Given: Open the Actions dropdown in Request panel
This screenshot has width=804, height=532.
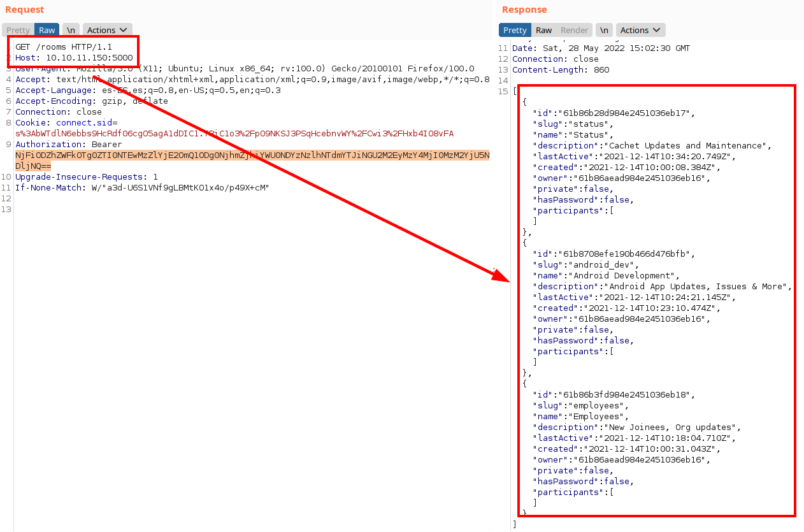Looking at the screenshot, I should (107, 30).
